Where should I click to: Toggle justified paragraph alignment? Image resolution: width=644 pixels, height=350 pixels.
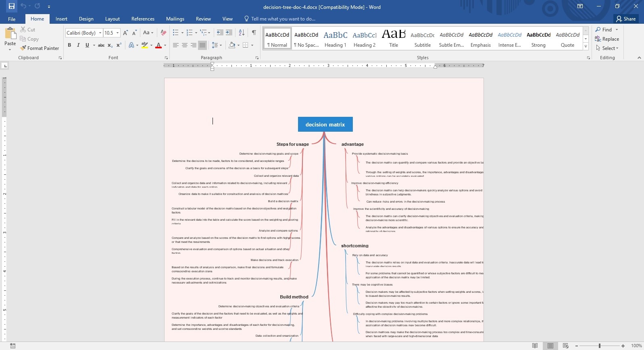tap(202, 45)
